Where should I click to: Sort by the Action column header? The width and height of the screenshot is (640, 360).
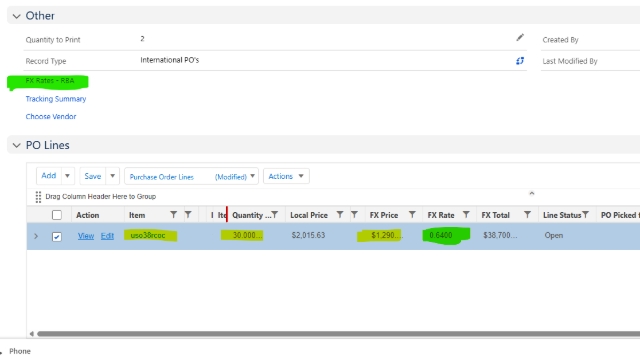pyautogui.click(x=87, y=215)
